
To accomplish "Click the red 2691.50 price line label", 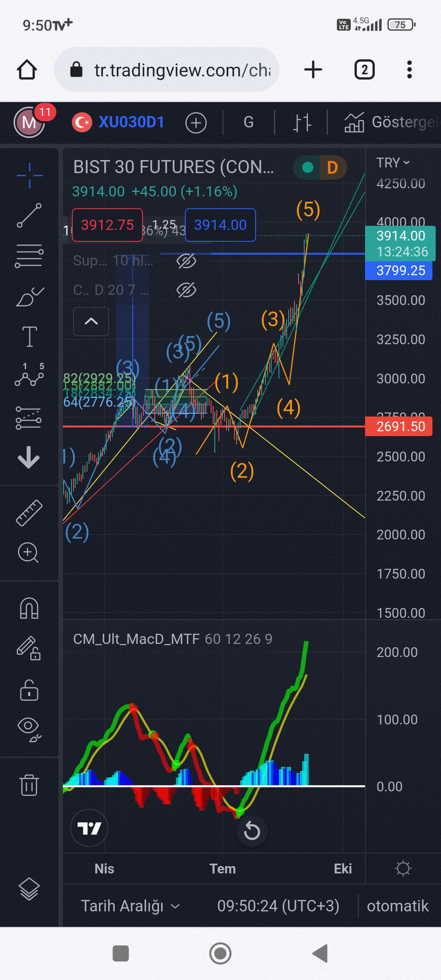I will point(399,426).
